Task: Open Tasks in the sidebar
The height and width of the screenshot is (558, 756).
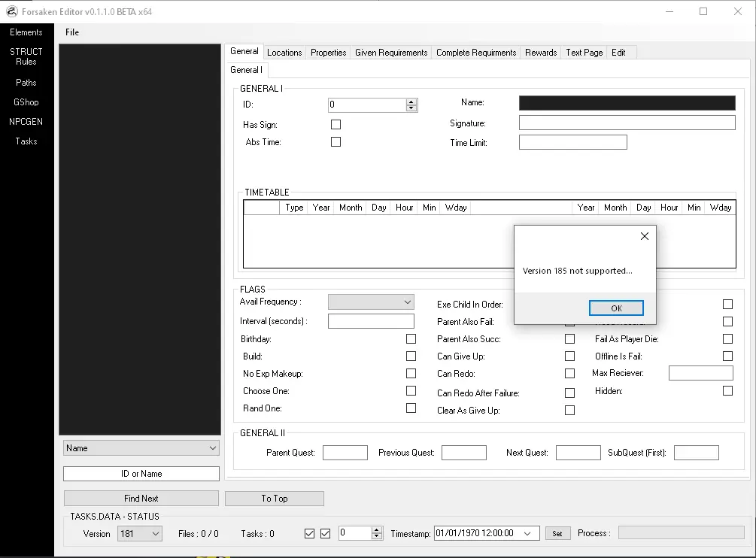Action: tap(26, 141)
